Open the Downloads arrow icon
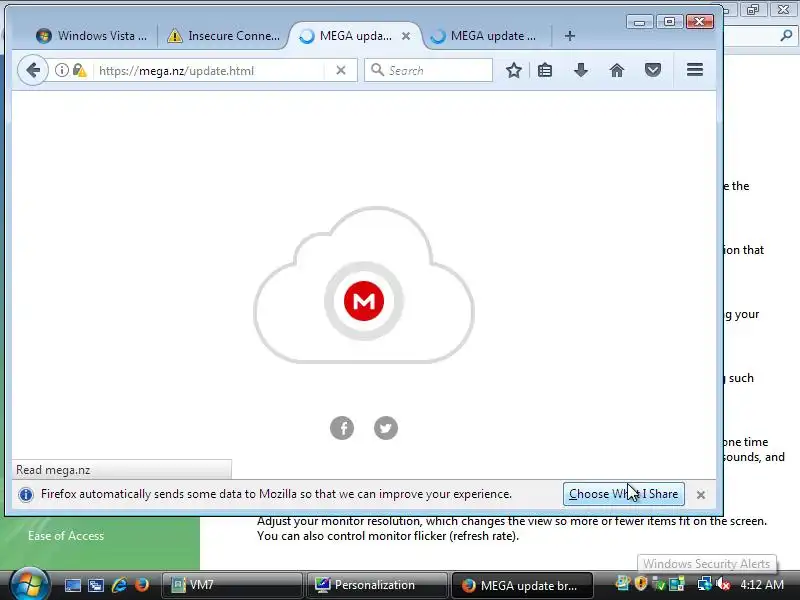 pyautogui.click(x=581, y=70)
